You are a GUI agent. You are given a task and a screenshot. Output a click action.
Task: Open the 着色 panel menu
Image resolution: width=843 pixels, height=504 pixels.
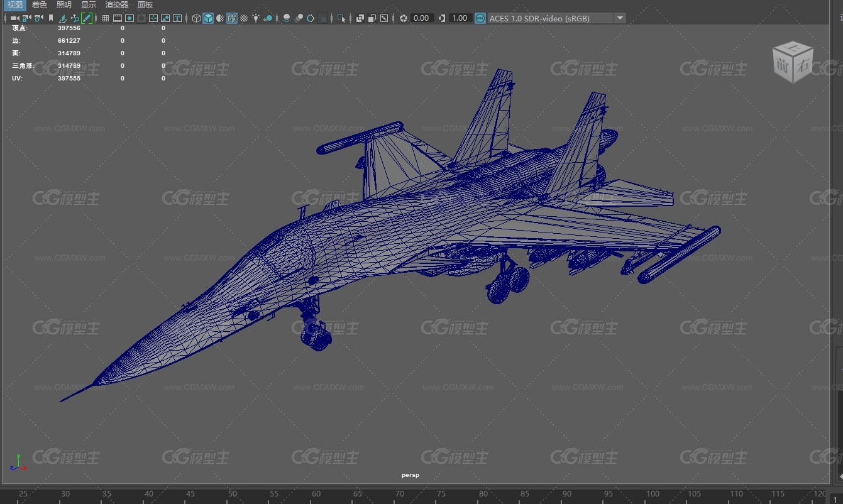[40, 5]
